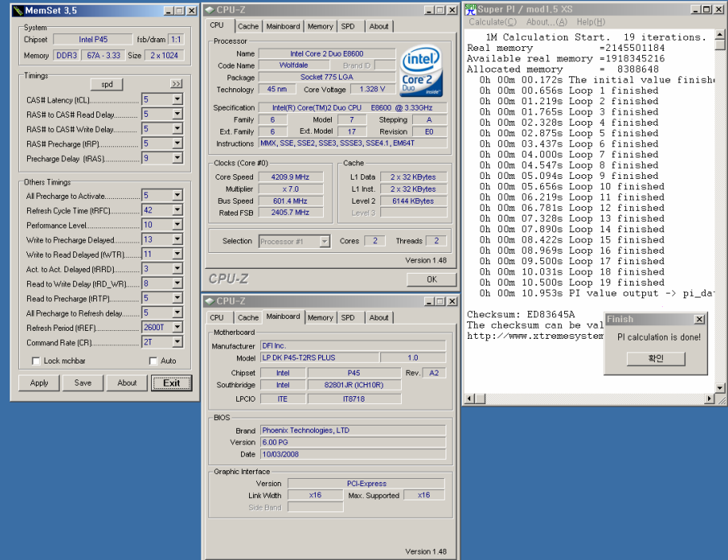Click the 'LP DK P45-T2RS PLUS' model field
Viewport: 728px width, 560px height.
[319, 357]
